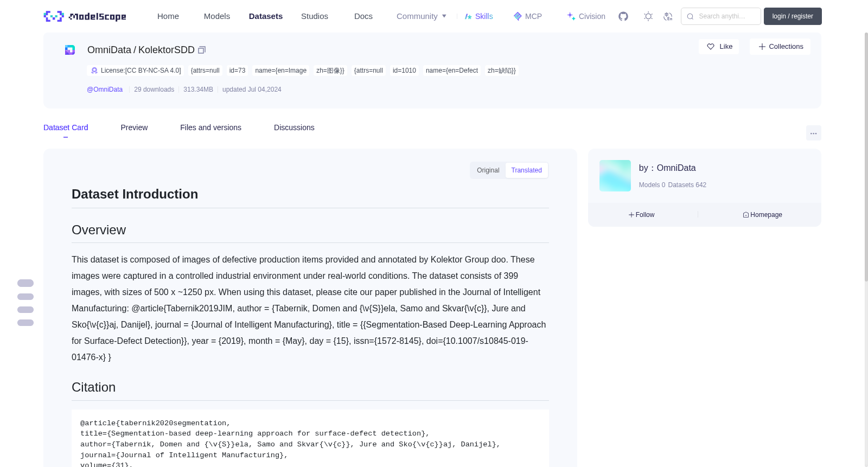Click the OmniData gradient avatar thumbnail

pos(615,176)
